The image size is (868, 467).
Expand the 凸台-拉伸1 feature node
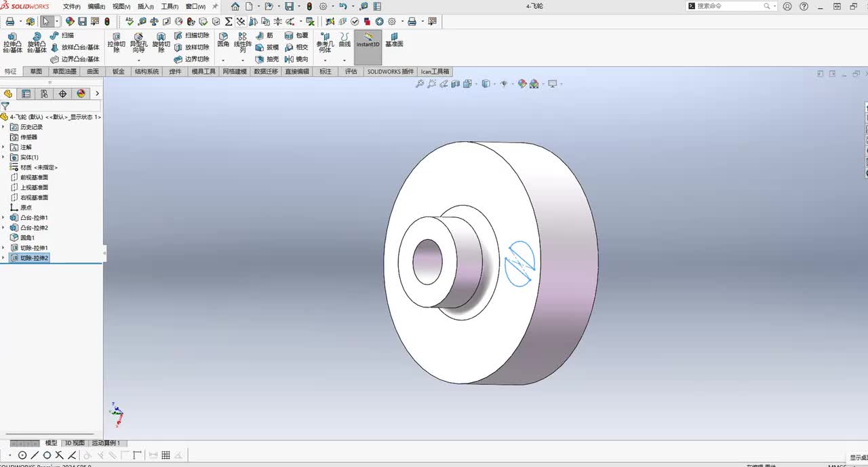(x=3, y=218)
